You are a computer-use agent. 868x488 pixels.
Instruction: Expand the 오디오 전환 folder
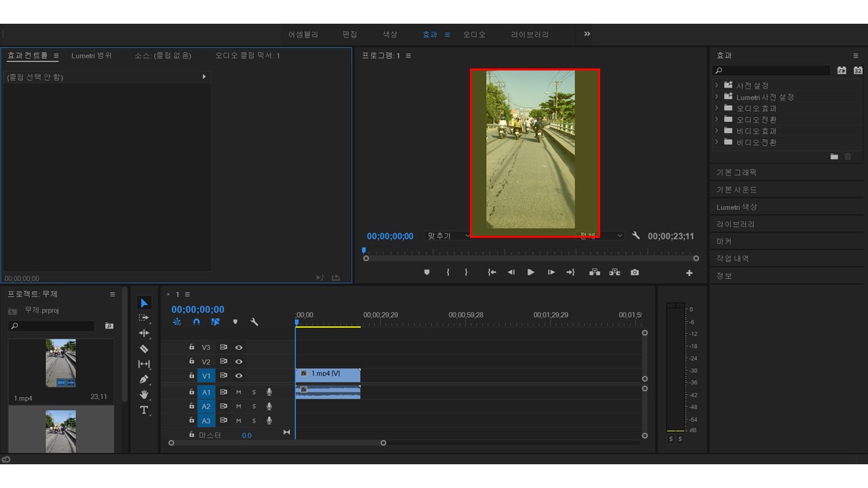717,119
